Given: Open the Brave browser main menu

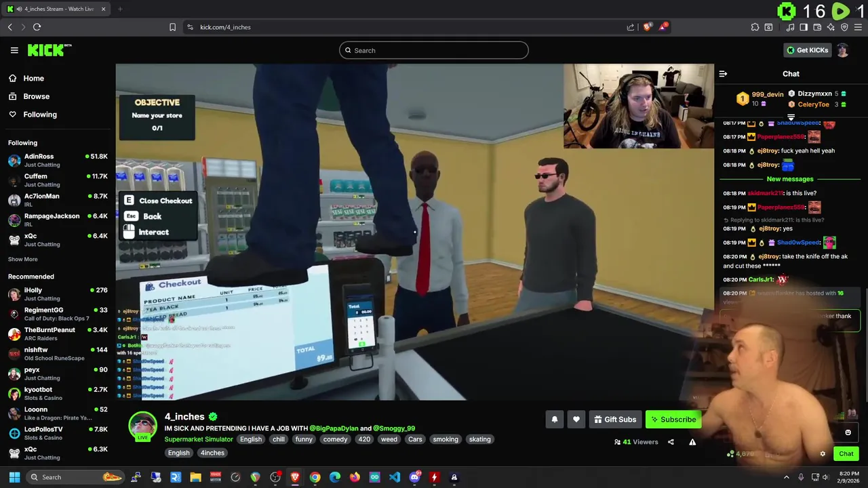Looking at the screenshot, I should click(858, 27).
